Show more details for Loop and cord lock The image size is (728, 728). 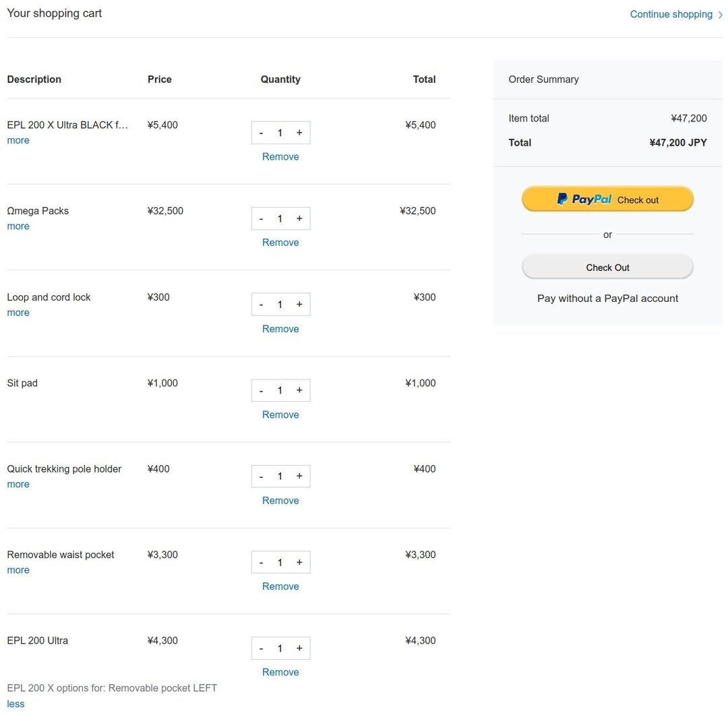click(18, 313)
